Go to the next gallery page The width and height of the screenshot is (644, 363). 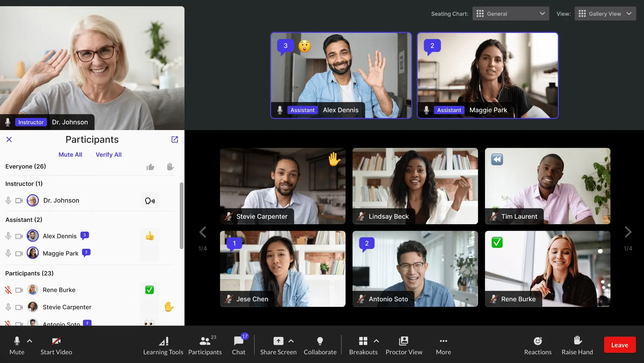tap(628, 232)
